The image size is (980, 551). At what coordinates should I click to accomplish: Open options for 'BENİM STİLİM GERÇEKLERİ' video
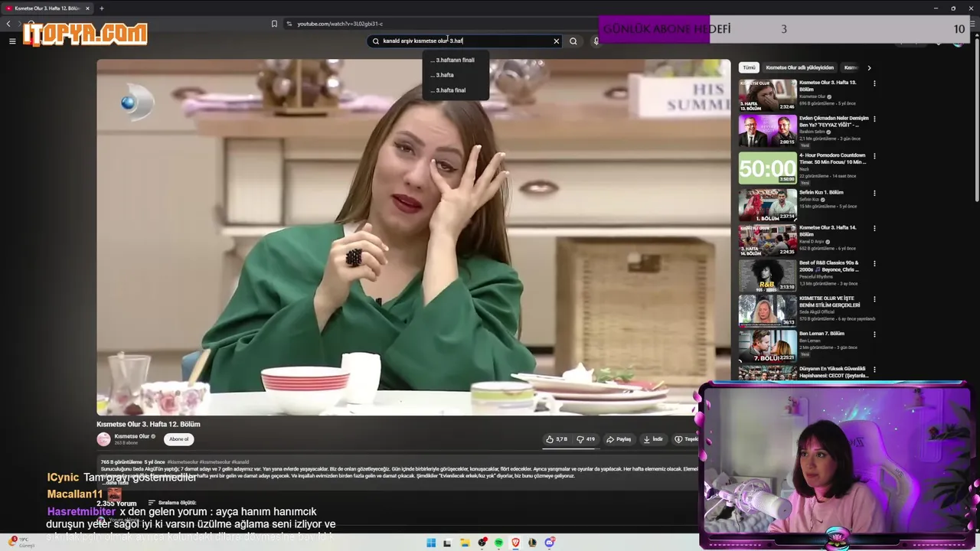coord(874,299)
